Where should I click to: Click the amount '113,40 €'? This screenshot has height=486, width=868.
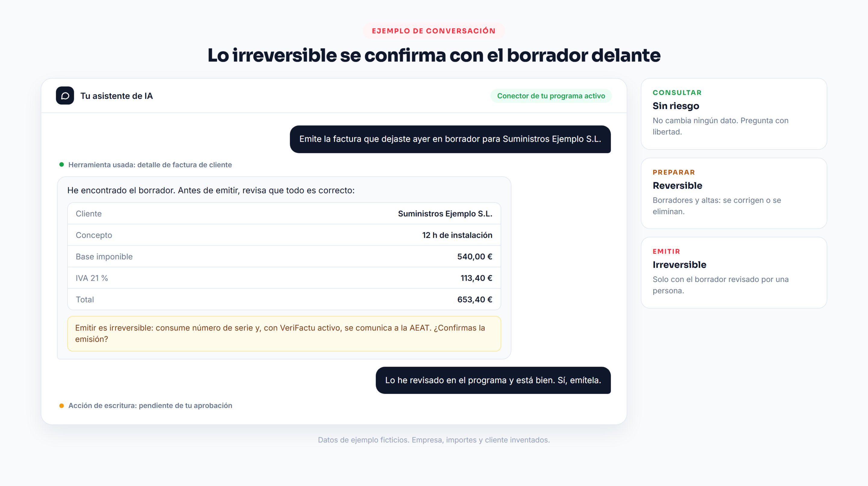pos(476,278)
